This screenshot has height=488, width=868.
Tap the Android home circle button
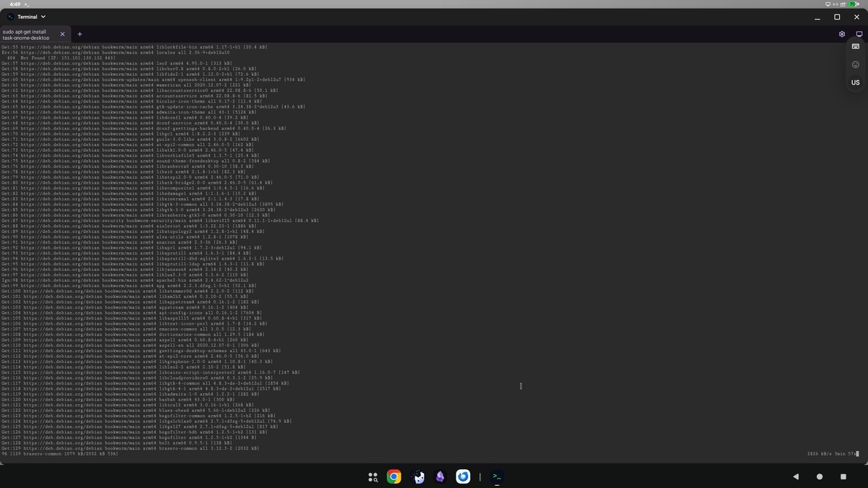pyautogui.click(x=820, y=476)
